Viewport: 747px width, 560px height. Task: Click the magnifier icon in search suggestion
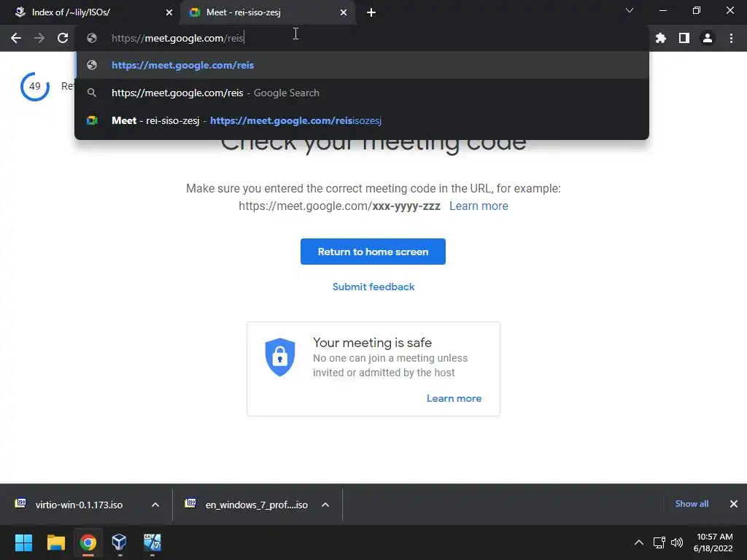click(92, 93)
